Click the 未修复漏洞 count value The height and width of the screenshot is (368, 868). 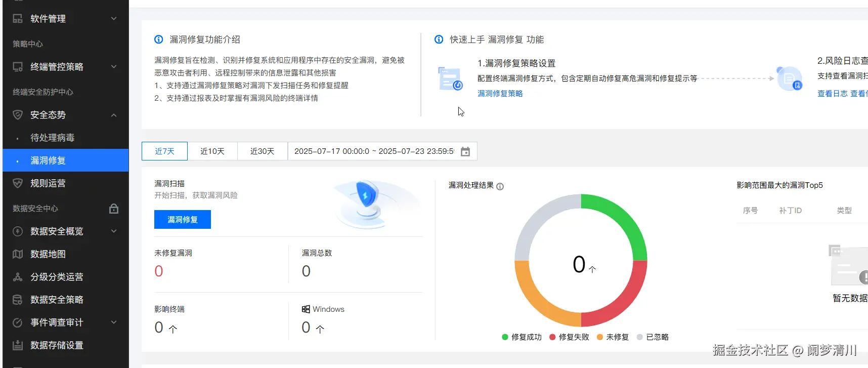(159, 271)
